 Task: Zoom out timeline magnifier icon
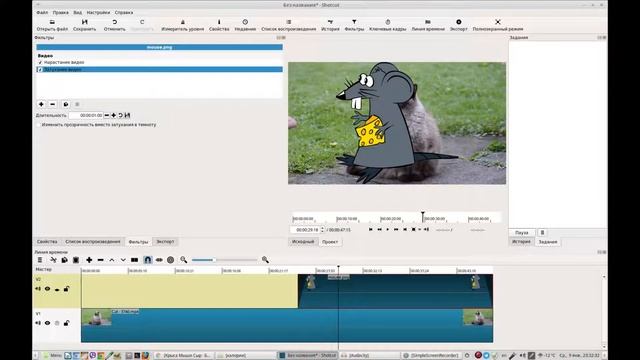click(x=184, y=260)
